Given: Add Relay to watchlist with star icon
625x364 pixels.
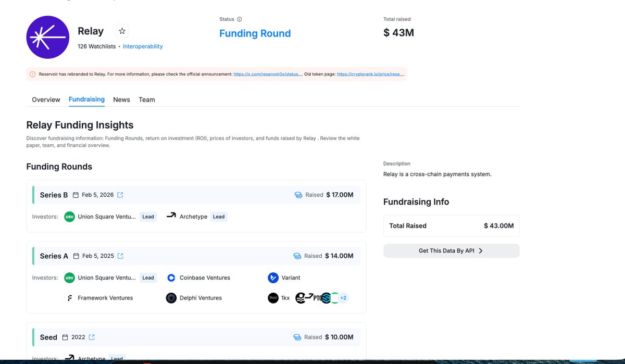Looking at the screenshot, I should [122, 31].
